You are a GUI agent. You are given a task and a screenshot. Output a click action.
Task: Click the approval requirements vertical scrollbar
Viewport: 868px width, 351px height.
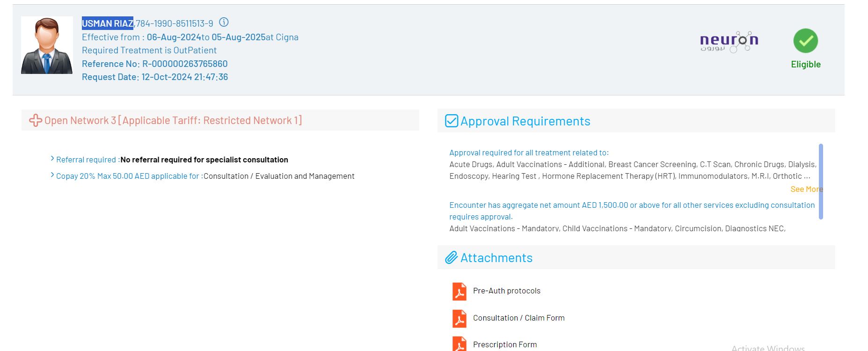821,181
